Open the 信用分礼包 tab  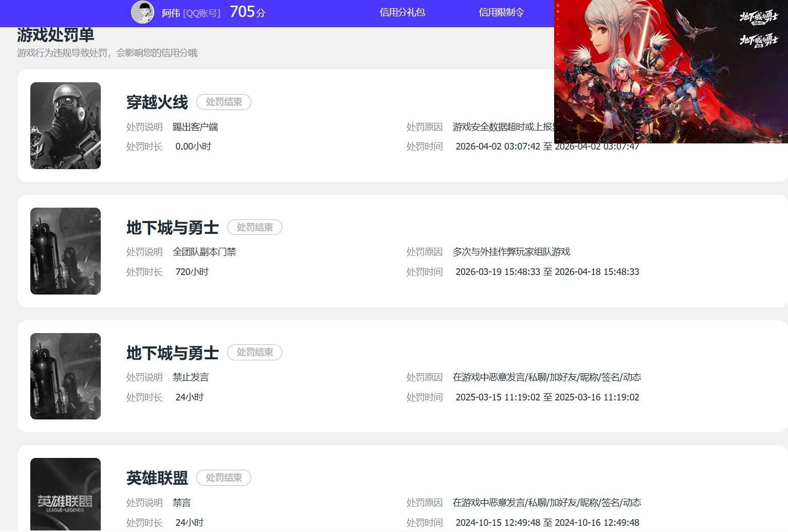[402, 12]
